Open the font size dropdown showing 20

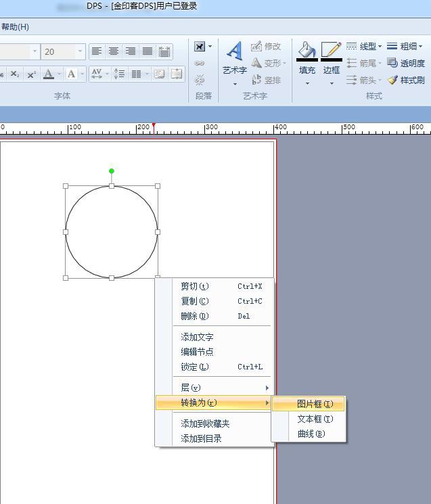pyautogui.click(x=80, y=51)
